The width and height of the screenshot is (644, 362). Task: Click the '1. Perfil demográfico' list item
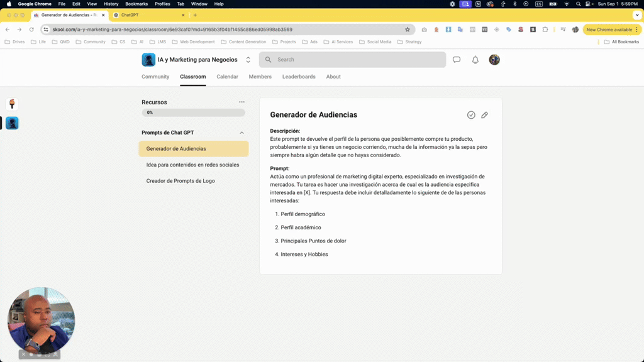click(x=300, y=214)
